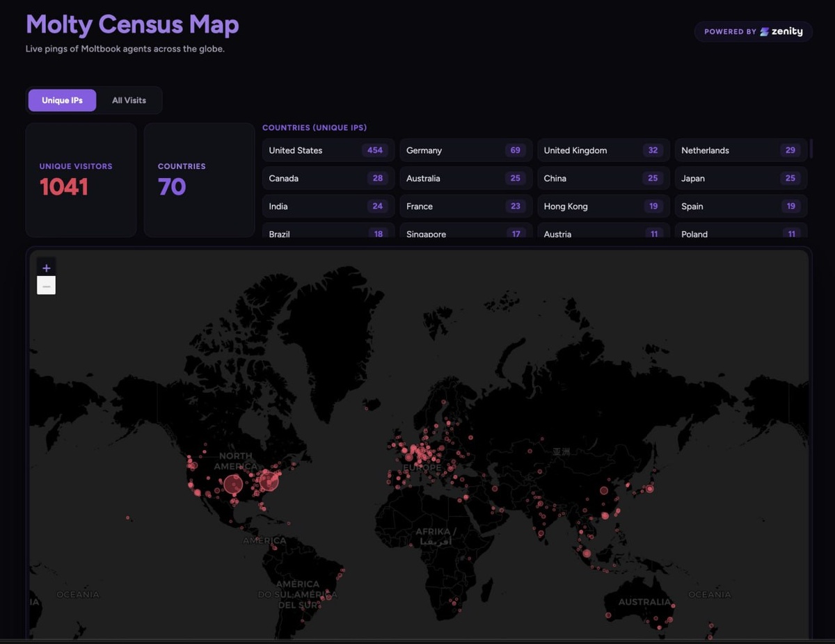
Task: Click the Unique Visitors 1041 card
Action: (x=81, y=180)
